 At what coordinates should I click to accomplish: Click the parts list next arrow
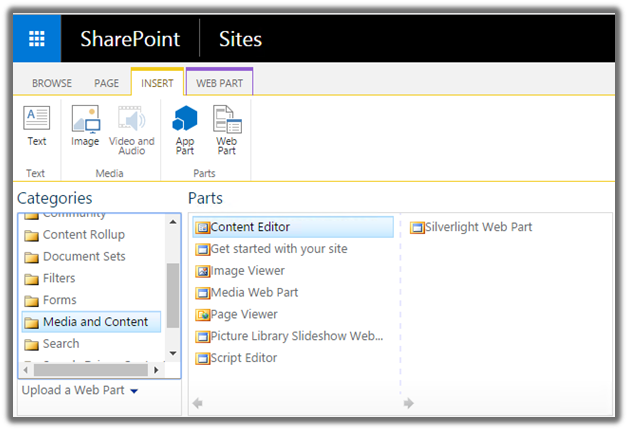[408, 404]
